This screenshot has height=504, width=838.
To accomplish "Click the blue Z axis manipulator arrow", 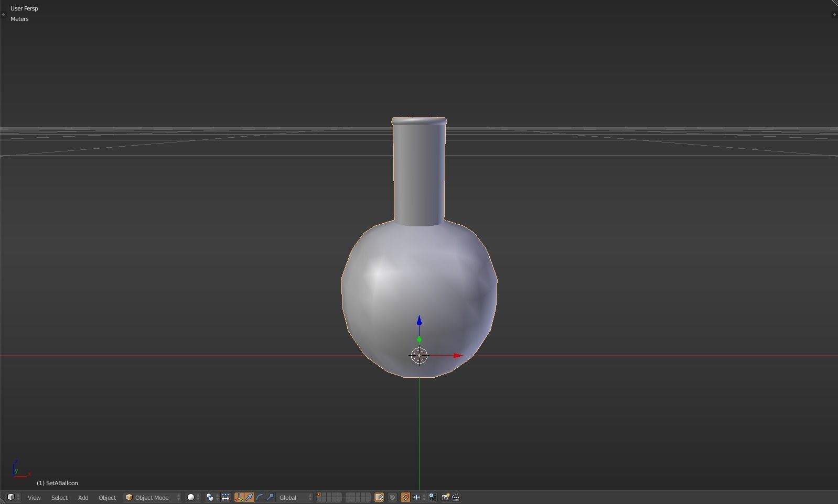I will [419, 320].
